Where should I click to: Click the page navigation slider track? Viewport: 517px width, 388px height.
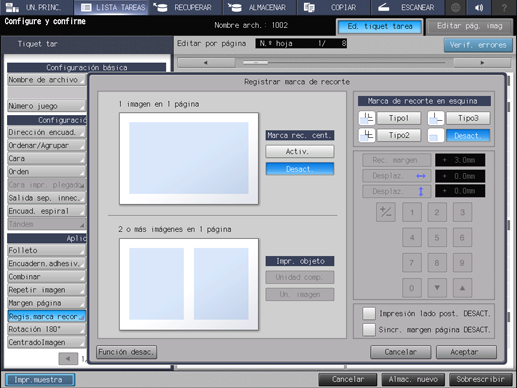344,62
